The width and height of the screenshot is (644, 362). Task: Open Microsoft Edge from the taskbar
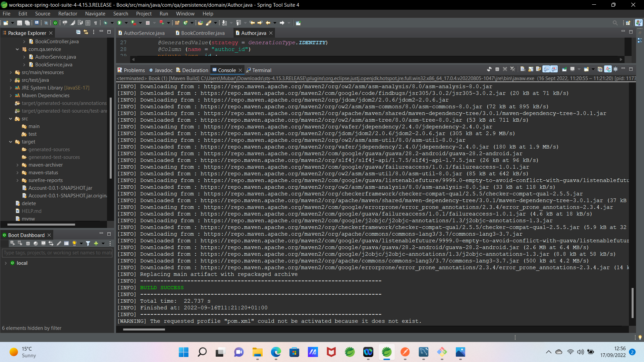point(276,352)
